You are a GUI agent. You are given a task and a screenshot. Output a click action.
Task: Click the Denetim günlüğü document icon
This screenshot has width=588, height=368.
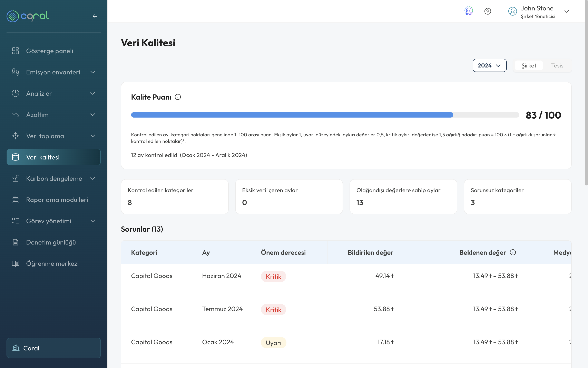(x=16, y=242)
